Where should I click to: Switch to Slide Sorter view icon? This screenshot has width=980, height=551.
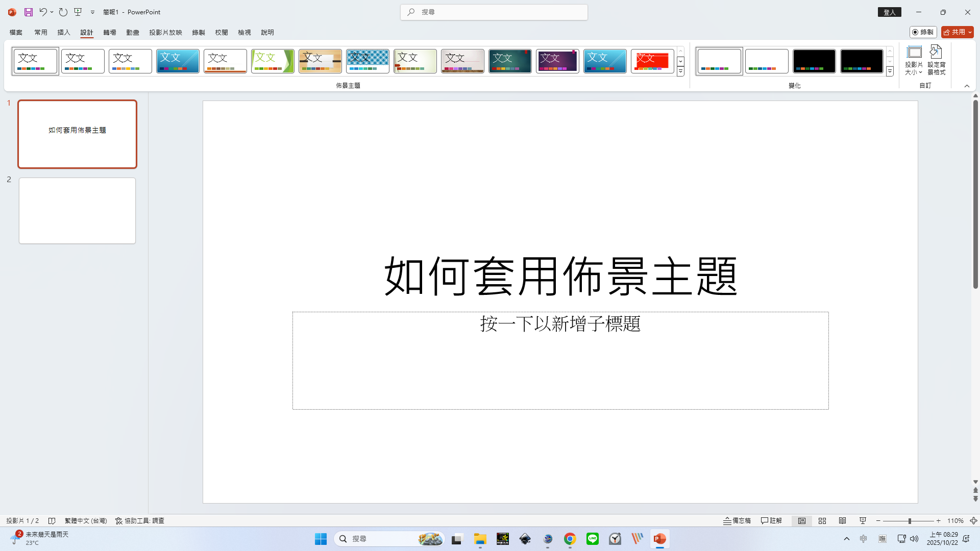pos(822,520)
